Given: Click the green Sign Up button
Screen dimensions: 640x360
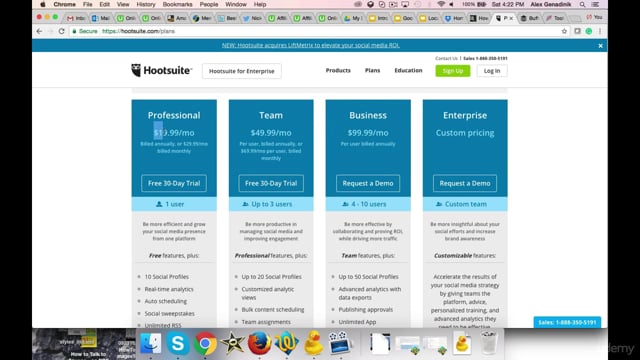Looking at the screenshot, I should click(453, 71).
